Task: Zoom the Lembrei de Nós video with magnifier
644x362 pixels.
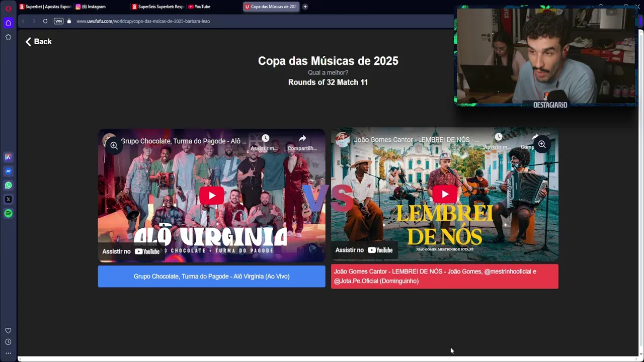Action: pos(542,144)
